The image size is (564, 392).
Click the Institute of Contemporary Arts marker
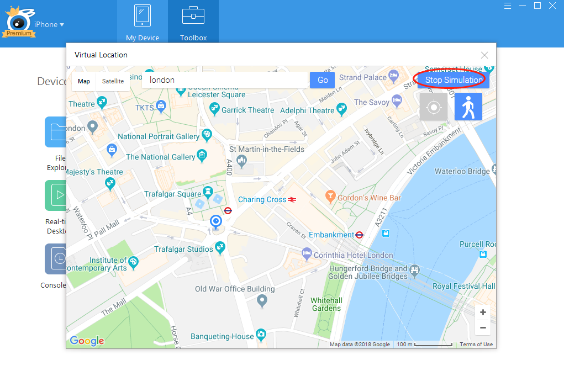point(134,263)
